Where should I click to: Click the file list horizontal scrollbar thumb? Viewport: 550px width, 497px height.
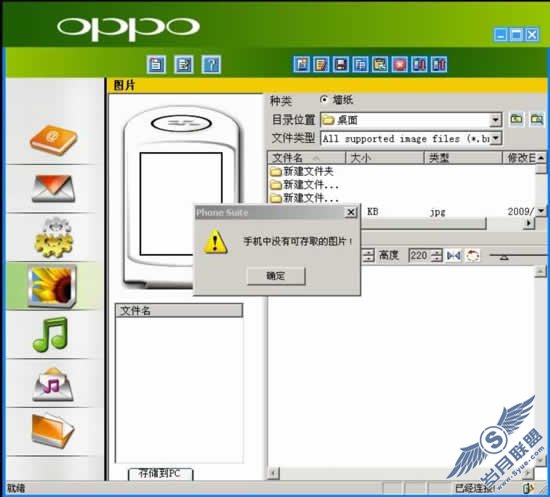[423, 223]
